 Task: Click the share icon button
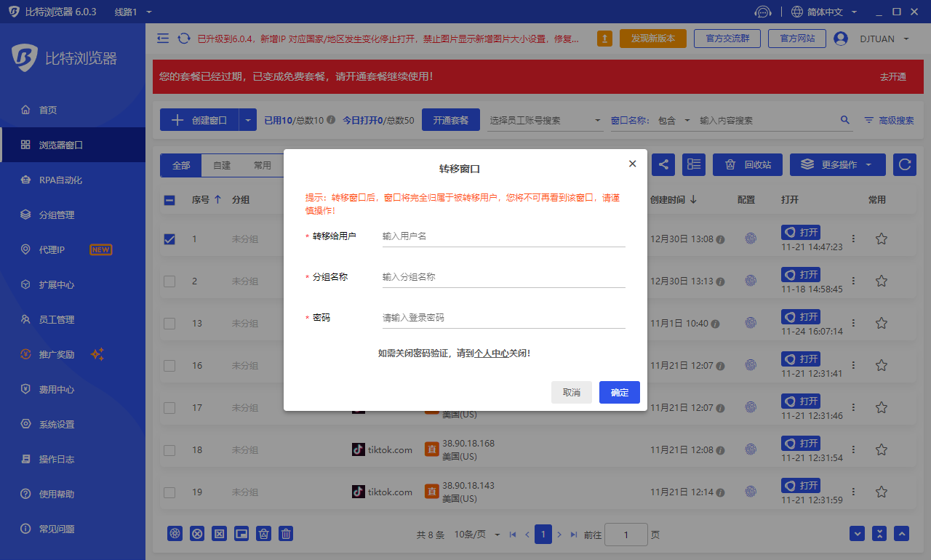click(663, 164)
